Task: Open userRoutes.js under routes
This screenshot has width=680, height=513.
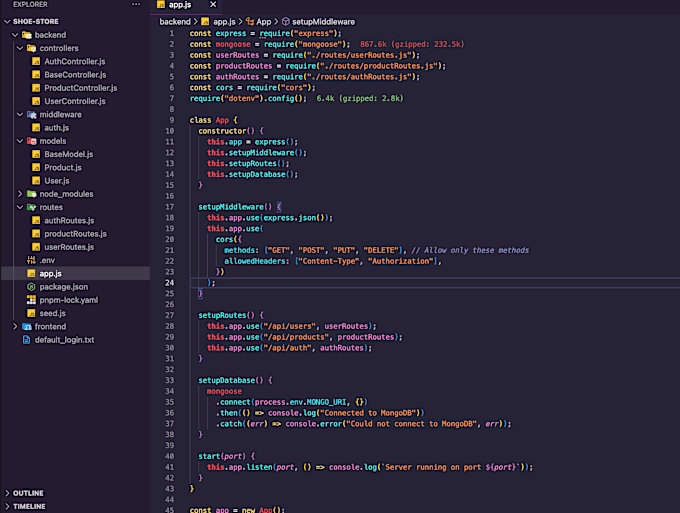Action: pyautogui.click(x=69, y=247)
